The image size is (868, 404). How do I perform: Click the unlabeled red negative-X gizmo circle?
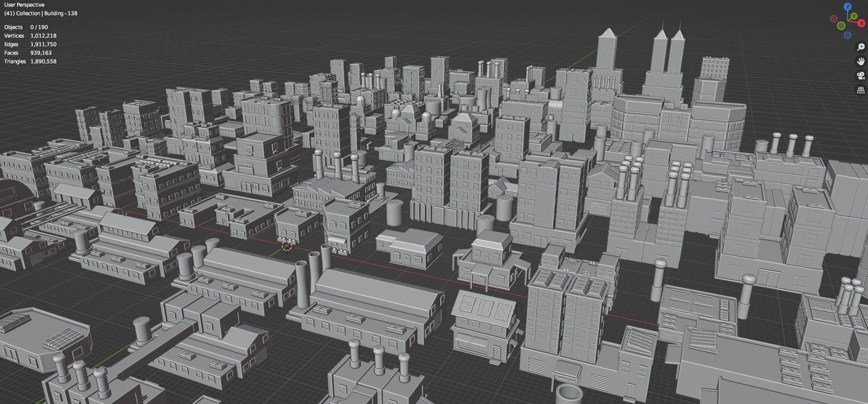[x=834, y=19]
